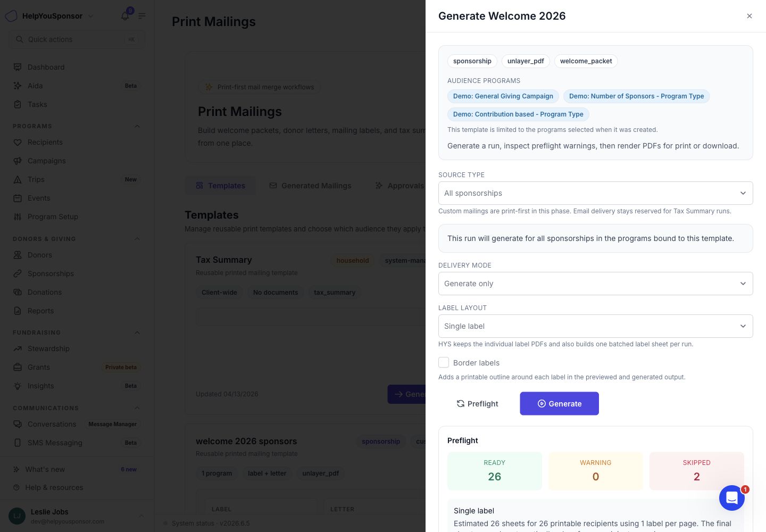
Task: Click the Sponsorships link icon
Action: pos(18,273)
